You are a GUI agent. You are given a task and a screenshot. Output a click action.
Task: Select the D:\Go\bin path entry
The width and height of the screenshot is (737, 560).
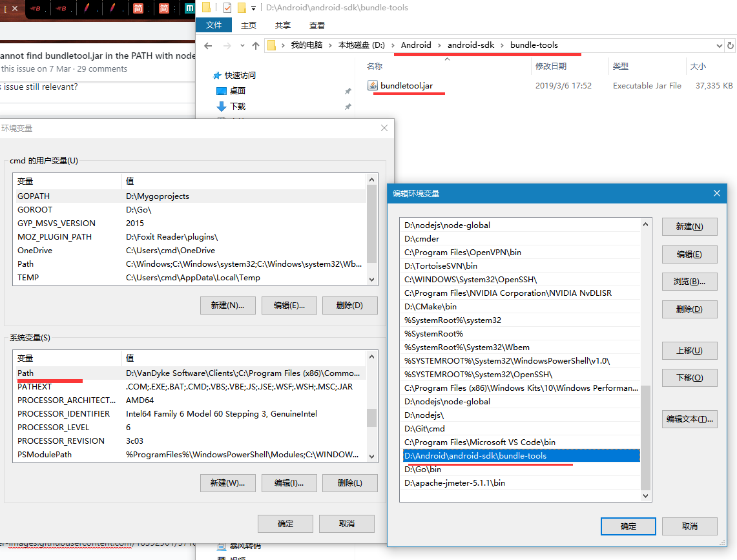click(x=423, y=470)
